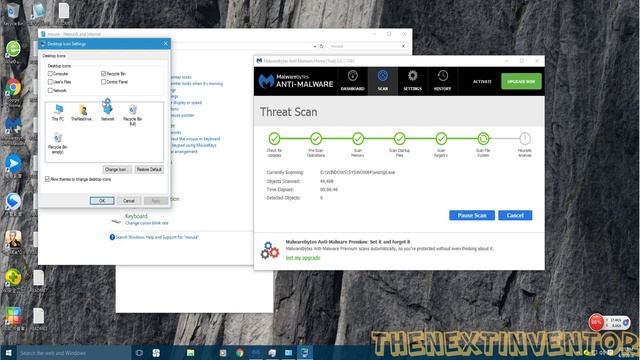Open the History tab in Malwarebytes
Screen dimensions: 640x360
pyautogui.click(x=442, y=81)
